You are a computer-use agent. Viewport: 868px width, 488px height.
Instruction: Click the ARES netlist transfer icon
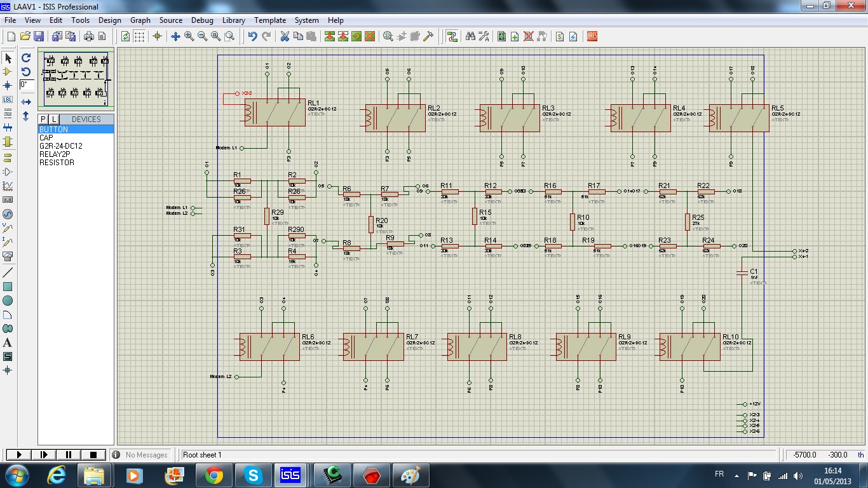click(592, 37)
